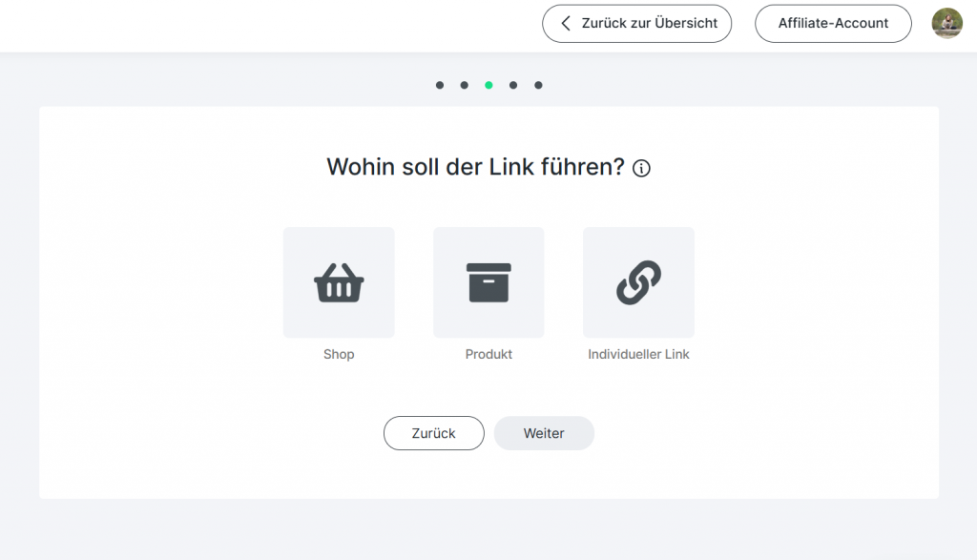This screenshot has height=560, width=977.
Task: Click the Individueller Link text label
Action: (638, 354)
